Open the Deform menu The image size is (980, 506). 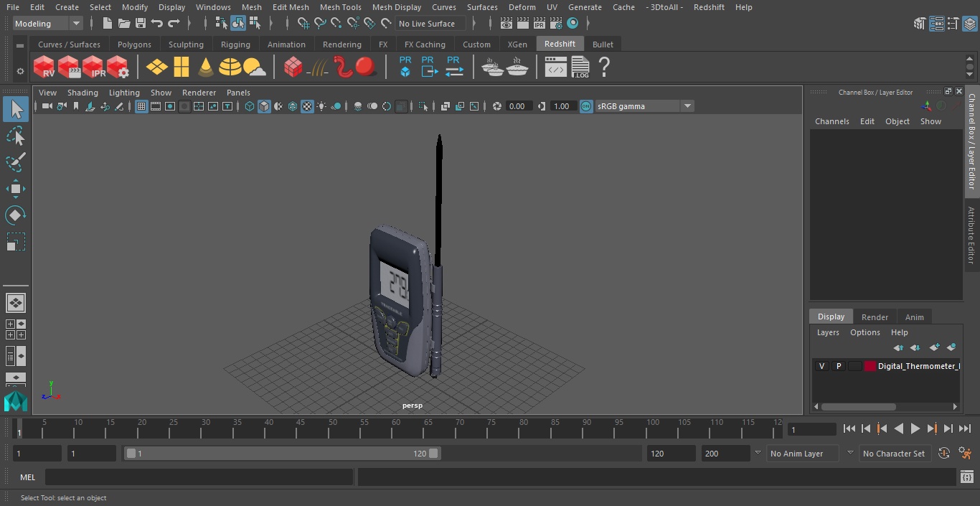click(x=522, y=7)
